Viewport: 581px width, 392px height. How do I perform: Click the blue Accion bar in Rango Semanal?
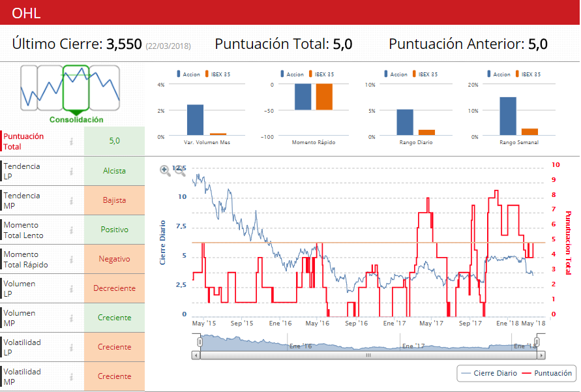pos(508,116)
